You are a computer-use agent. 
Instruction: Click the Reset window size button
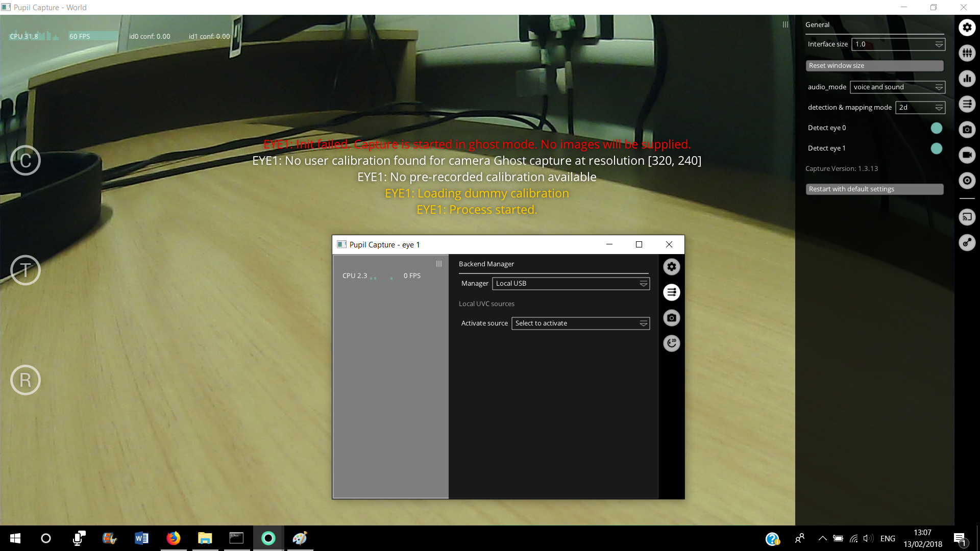click(x=875, y=65)
